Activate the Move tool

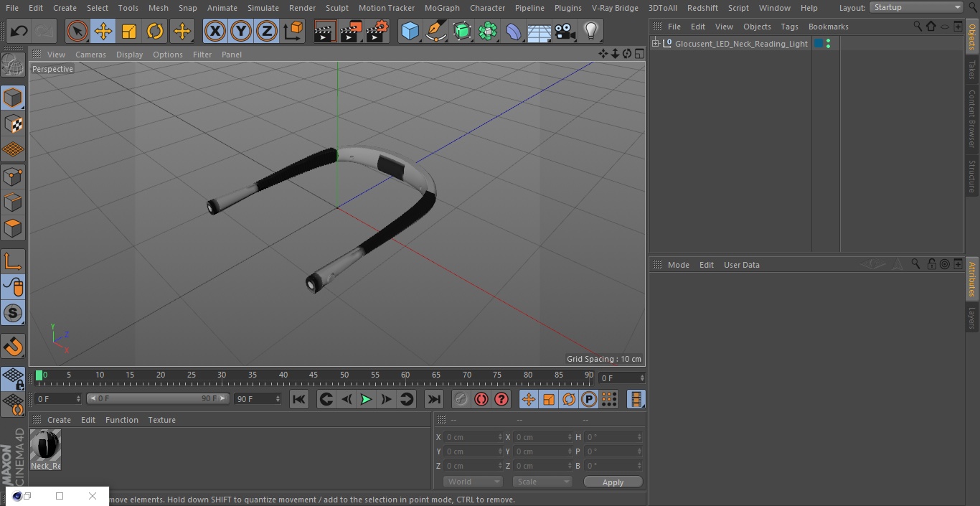[103, 32]
